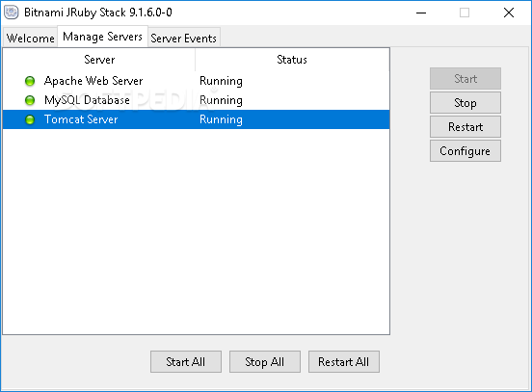The height and width of the screenshot is (392, 532).
Task: Restart the selected server
Action: (465, 127)
